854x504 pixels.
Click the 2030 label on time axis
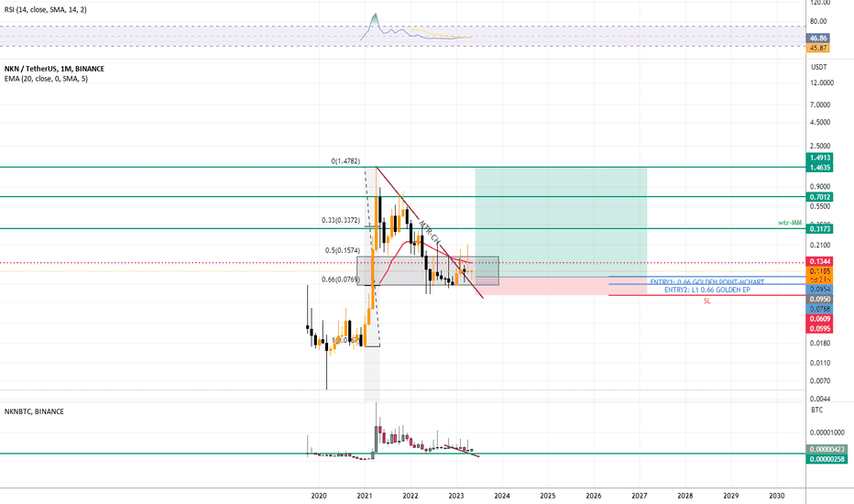coord(777,496)
